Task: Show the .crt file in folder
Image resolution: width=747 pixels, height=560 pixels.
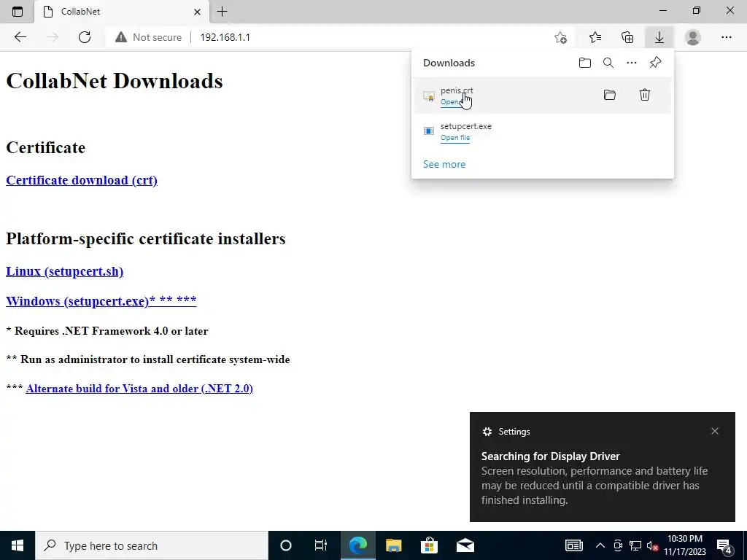Action: coord(610,95)
